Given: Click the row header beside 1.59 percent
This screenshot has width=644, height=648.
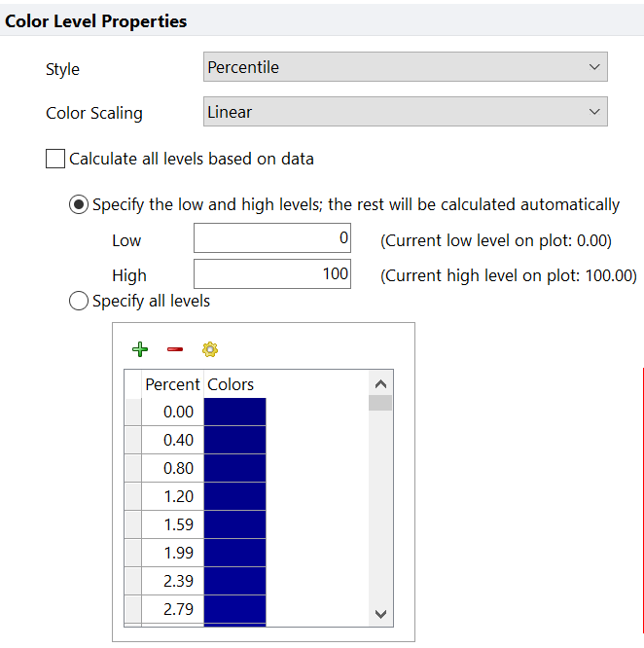Looking at the screenshot, I should tap(133, 524).
